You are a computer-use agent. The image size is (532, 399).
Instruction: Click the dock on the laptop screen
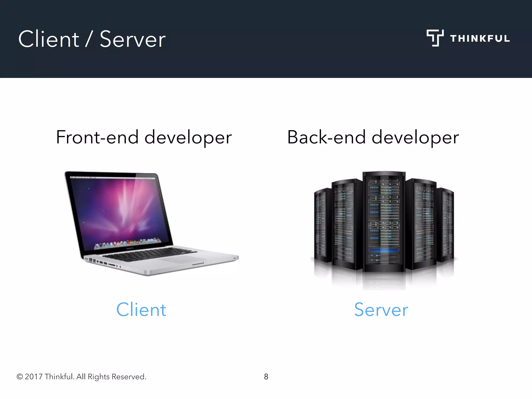point(127,243)
